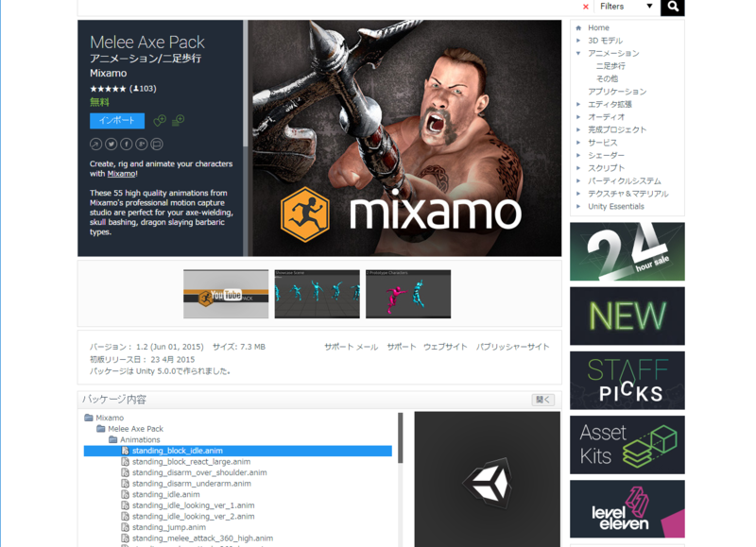
Task: Go to Home in category menu
Action: [x=598, y=28]
